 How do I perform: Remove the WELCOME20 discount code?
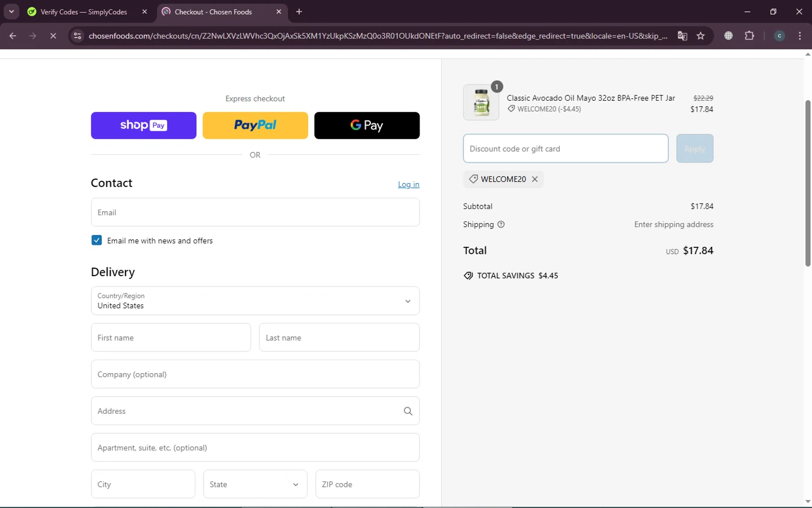point(535,179)
